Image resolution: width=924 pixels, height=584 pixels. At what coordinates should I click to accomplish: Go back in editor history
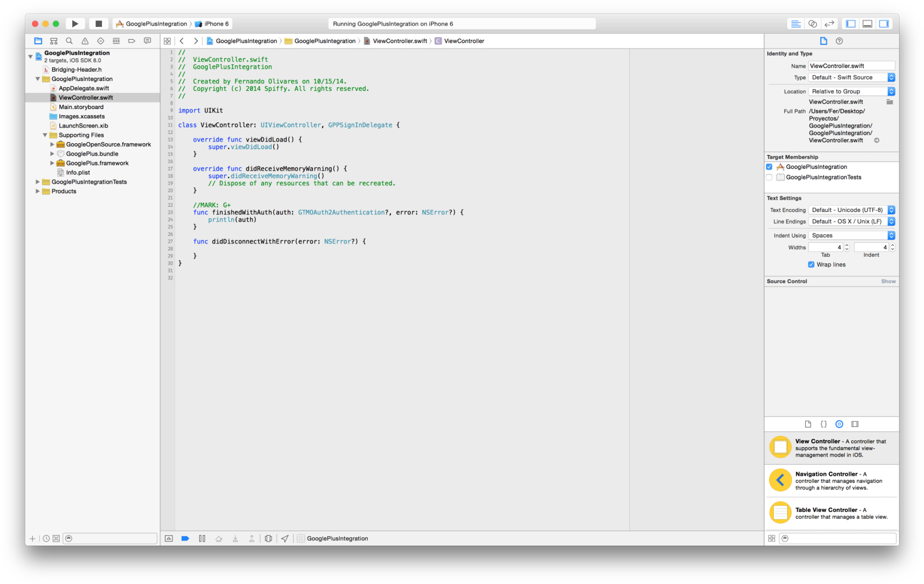click(x=182, y=41)
